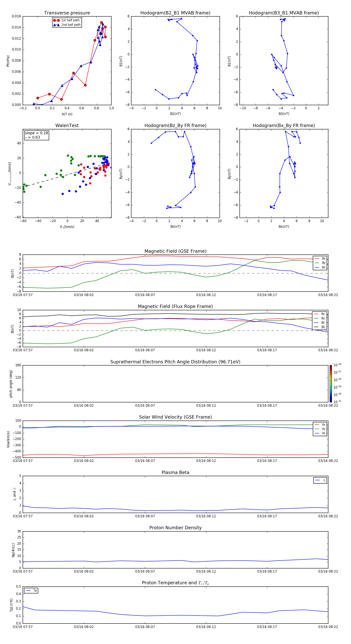351x644 pixels.
Task: Click the 'B2(nT)' x-axis label
Action: (x=175, y=114)
